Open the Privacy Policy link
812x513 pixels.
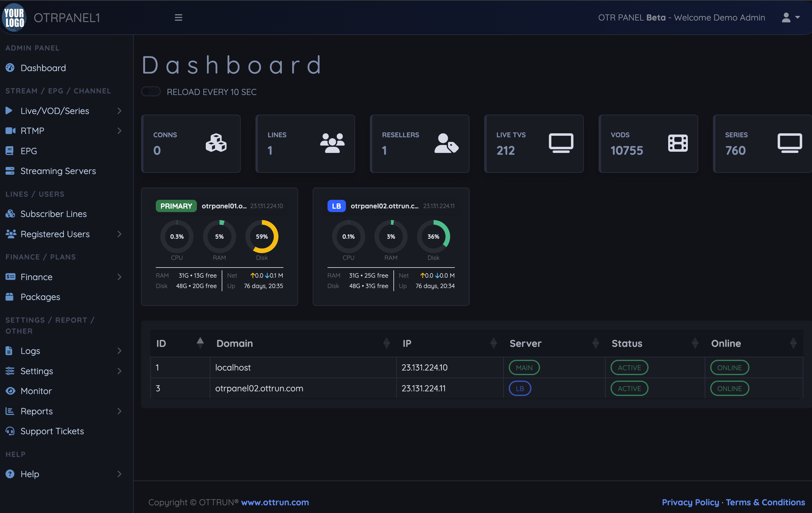tap(690, 502)
